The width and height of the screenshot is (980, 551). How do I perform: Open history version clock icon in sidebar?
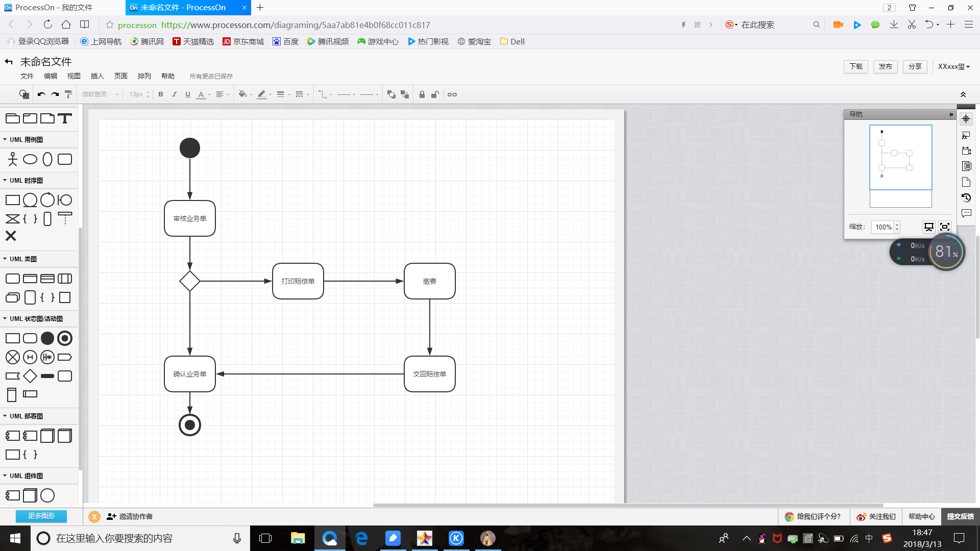(966, 198)
